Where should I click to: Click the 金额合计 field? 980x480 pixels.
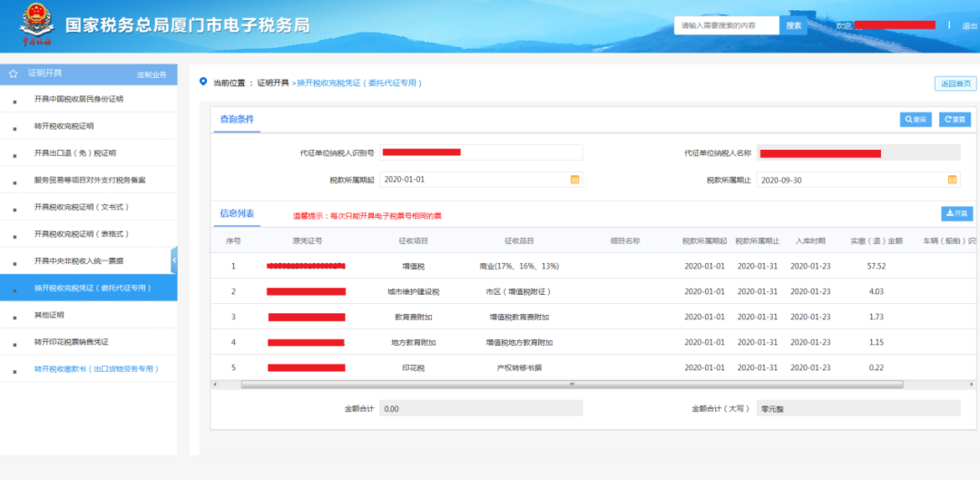(481, 408)
